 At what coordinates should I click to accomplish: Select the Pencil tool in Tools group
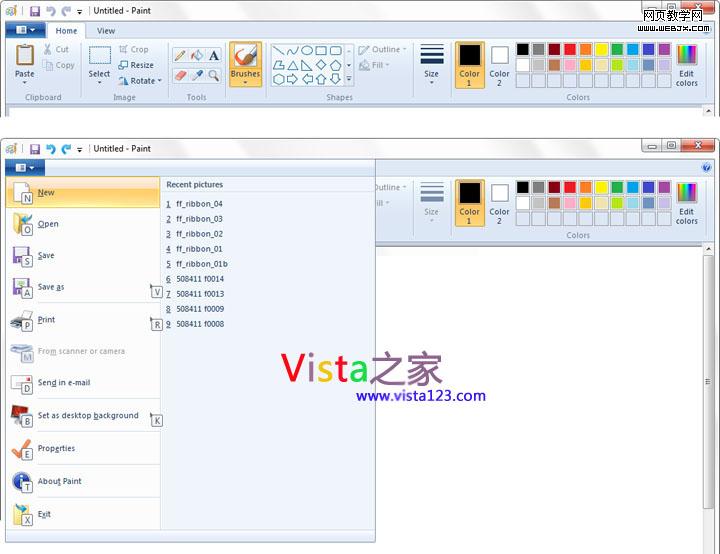coord(180,56)
